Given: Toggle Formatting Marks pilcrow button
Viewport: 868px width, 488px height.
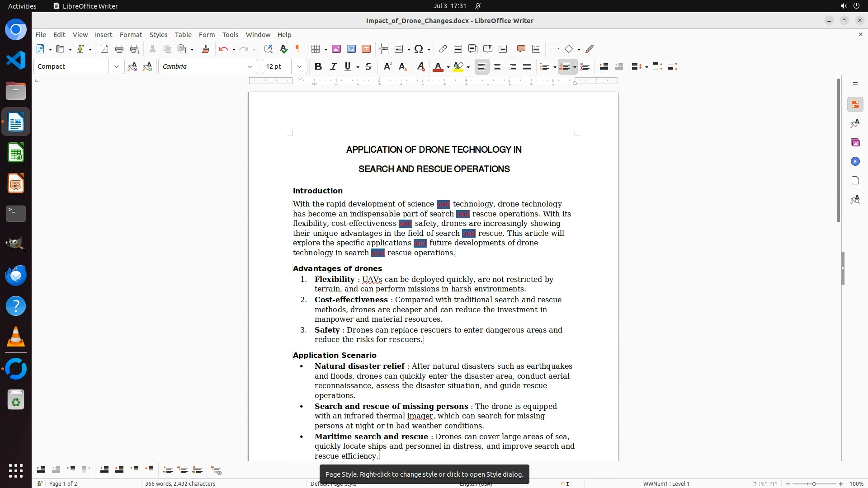Looking at the screenshot, I should click(298, 49).
